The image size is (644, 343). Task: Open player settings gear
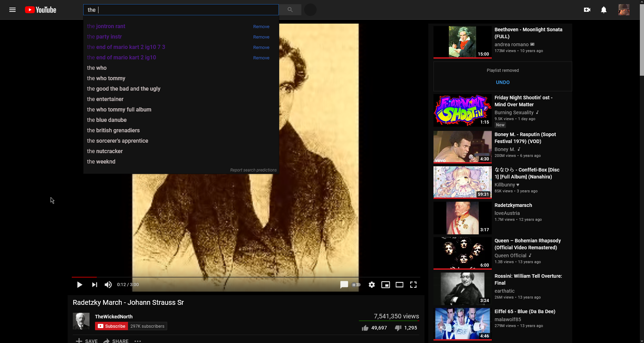click(x=372, y=285)
